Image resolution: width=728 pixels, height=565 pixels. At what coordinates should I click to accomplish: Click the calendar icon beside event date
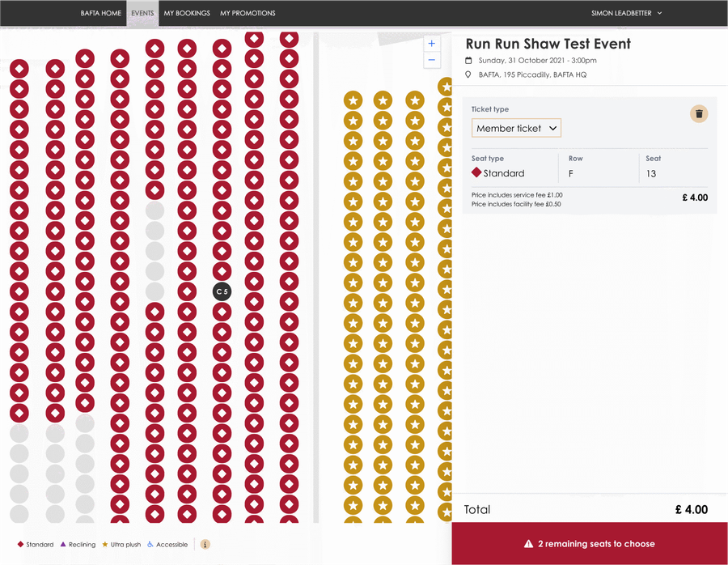(x=468, y=61)
